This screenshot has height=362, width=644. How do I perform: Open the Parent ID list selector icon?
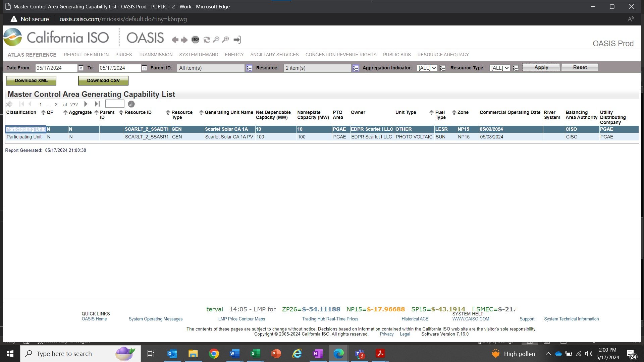(249, 68)
